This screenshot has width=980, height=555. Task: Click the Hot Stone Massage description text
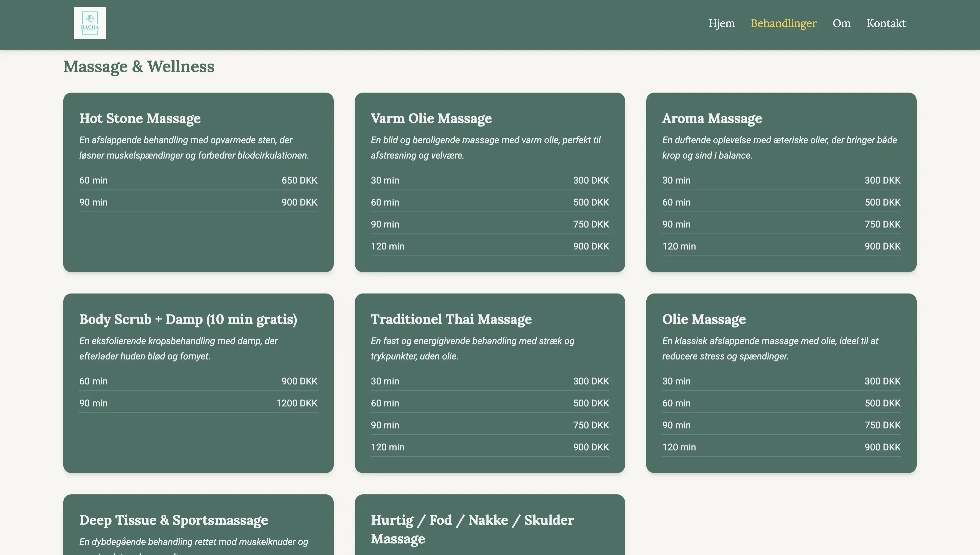[194, 148]
